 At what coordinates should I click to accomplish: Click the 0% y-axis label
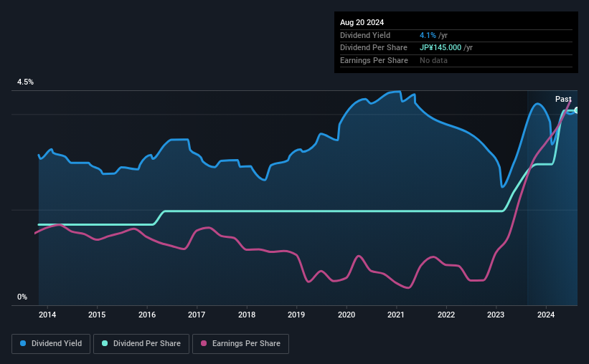point(22,297)
